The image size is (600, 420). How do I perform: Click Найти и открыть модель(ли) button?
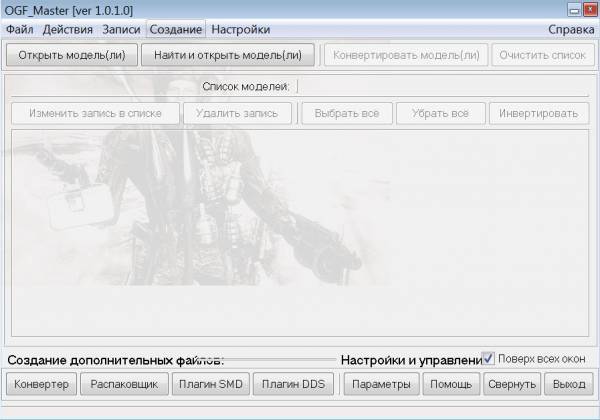[x=228, y=55]
